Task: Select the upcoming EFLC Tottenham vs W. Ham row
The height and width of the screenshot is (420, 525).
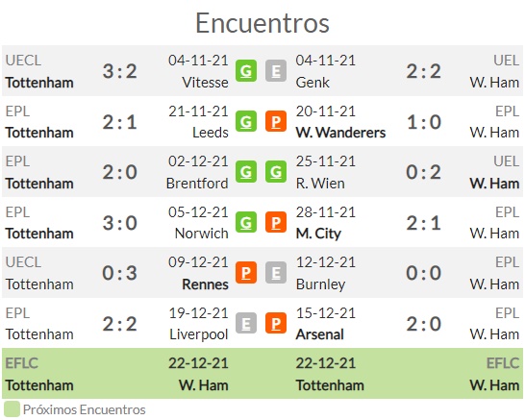Action: click(x=262, y=374)
